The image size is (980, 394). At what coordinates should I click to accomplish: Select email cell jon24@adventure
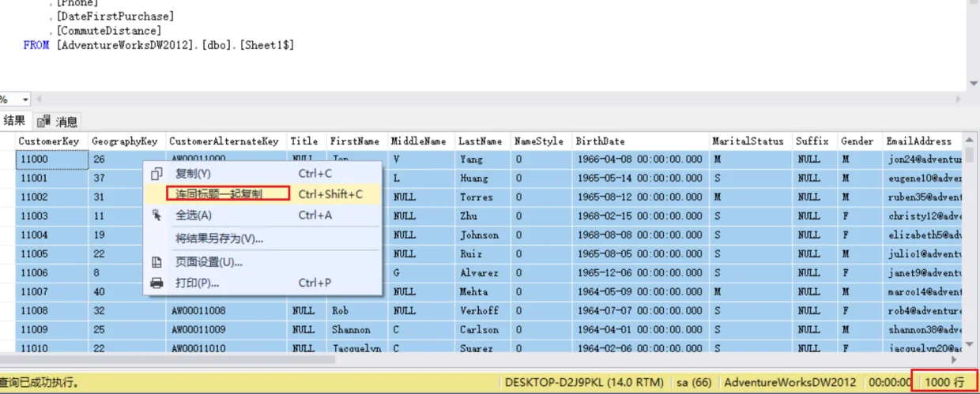[x=923, y=159]
